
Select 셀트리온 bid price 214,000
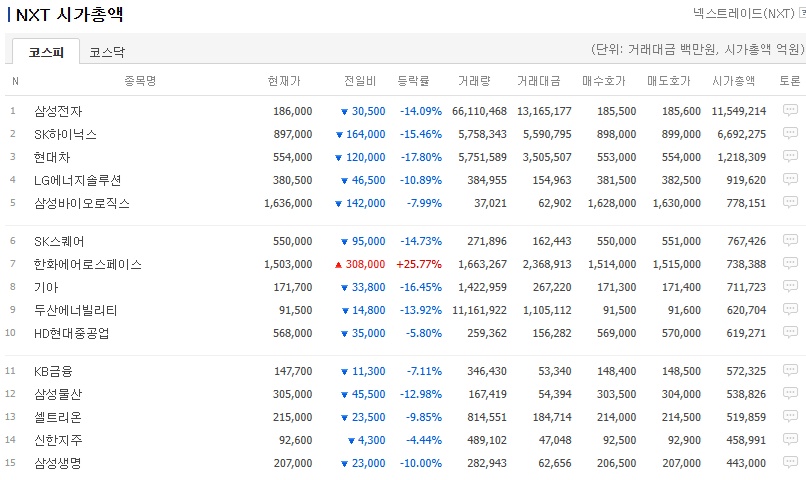coord(616,417)
